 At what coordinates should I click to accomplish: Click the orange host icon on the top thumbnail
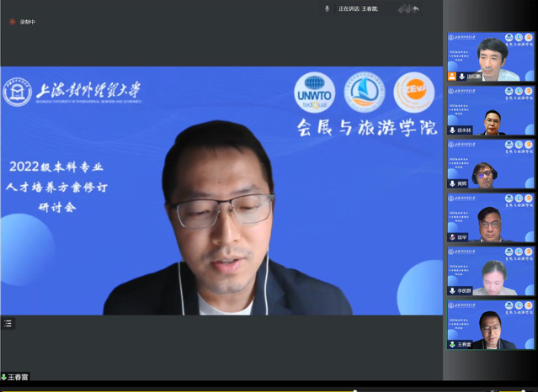point(452,77)
